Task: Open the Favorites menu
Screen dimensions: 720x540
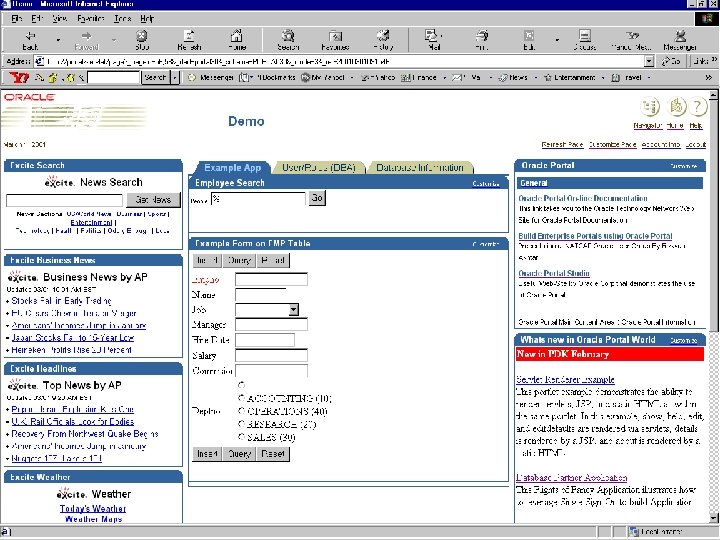Action: [90, 18]
